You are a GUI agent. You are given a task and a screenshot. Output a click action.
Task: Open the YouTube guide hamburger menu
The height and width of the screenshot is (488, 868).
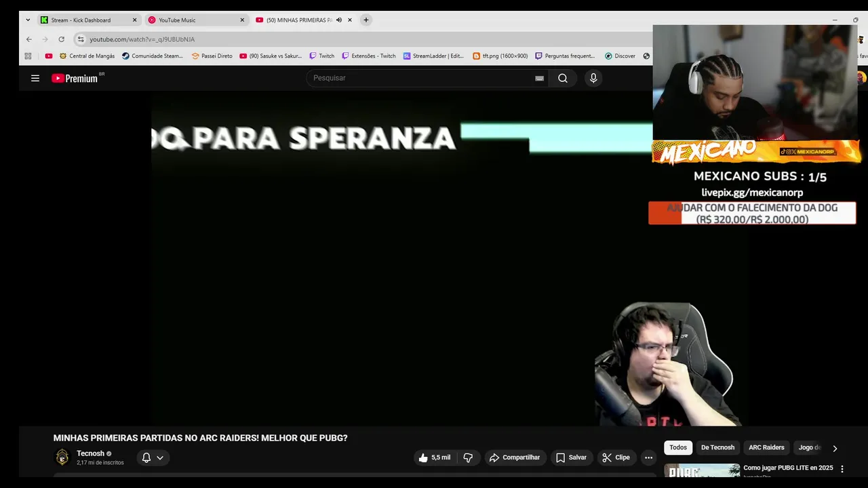point(35,78)
